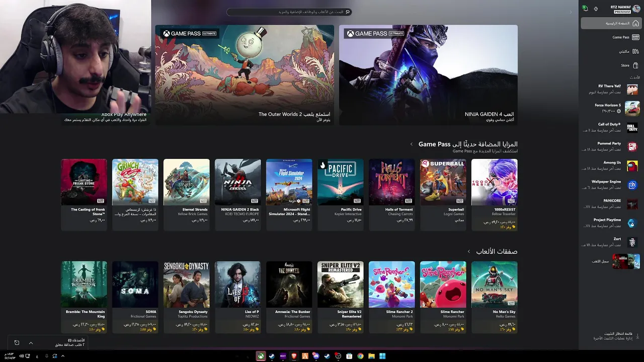The width and height of the screenshot is (644, 362).
Task: Open Google Chrome from the taskbar
Action: pos(360,356)
